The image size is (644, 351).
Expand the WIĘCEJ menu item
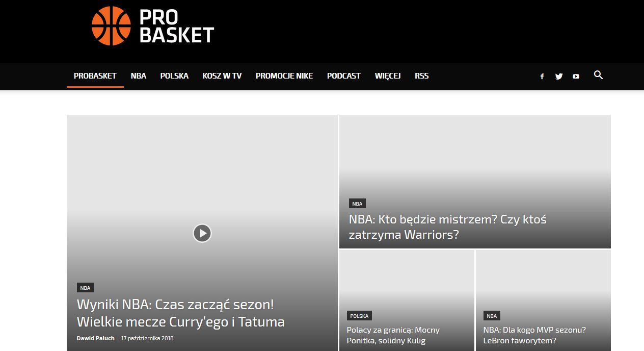point(388,76)
